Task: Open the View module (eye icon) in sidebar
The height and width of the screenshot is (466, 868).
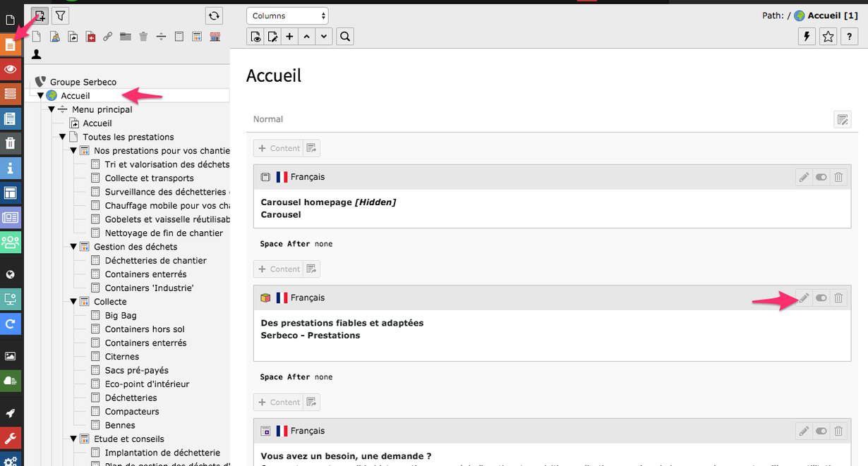Action: coord(11,69)
